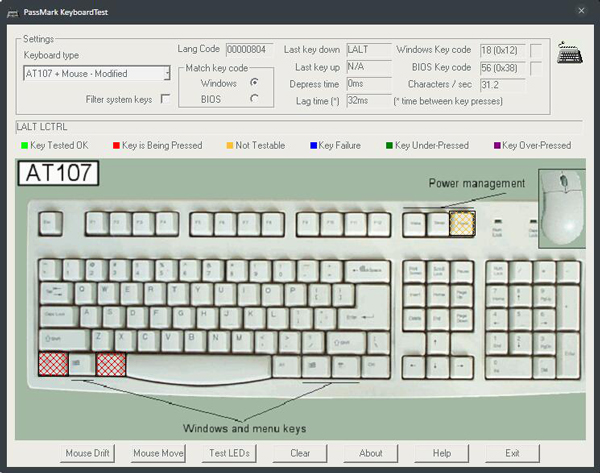Image resolution: width=600 pixels, height=473 pixels.
Task: Select BIOS match key code radio
Action: (x=254, y=98)
